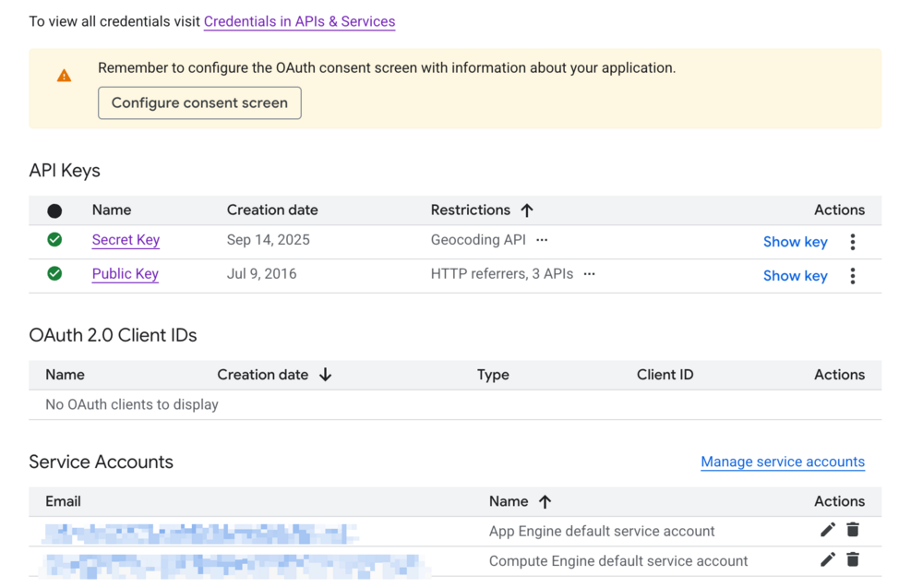Click the OAuth 2.0 Client IDs heading

click(113, 335)
